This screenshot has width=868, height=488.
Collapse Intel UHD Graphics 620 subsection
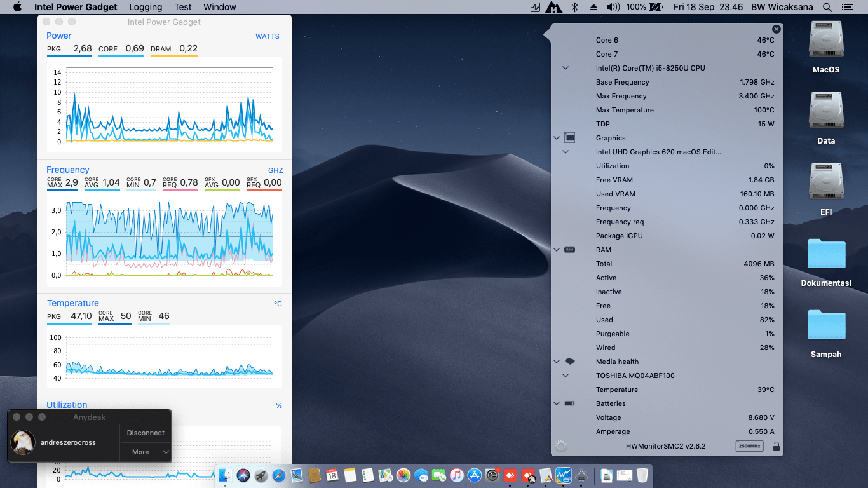click(x=566, y=152)
